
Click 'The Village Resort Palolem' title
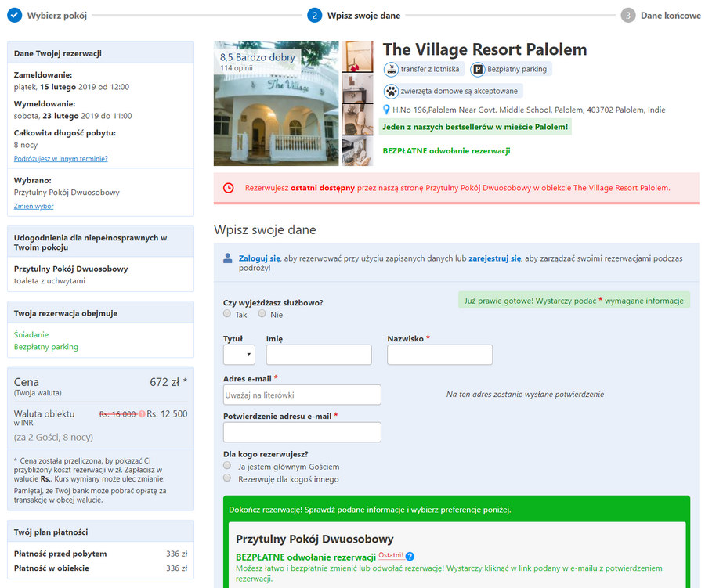click(x=485, y=49)
